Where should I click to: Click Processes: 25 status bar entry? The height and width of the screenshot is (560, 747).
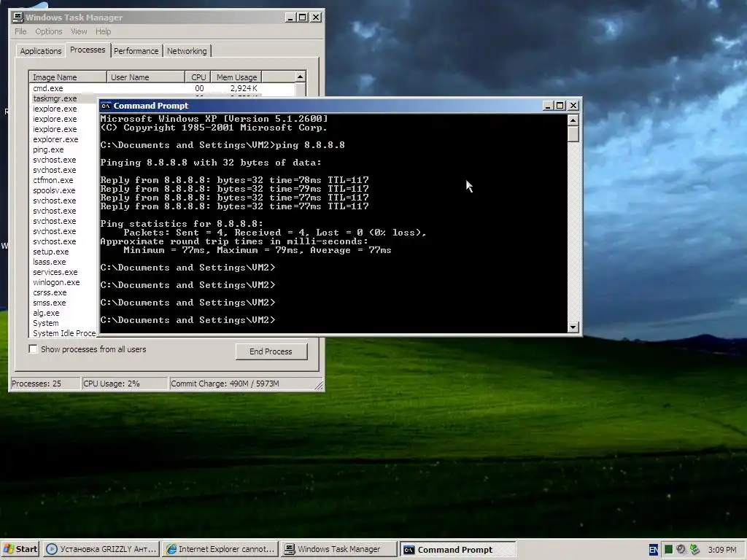(x=45, y=384)
